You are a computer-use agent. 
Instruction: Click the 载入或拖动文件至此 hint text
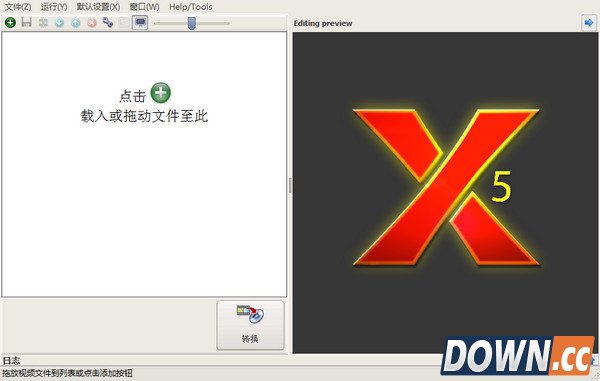144,116
